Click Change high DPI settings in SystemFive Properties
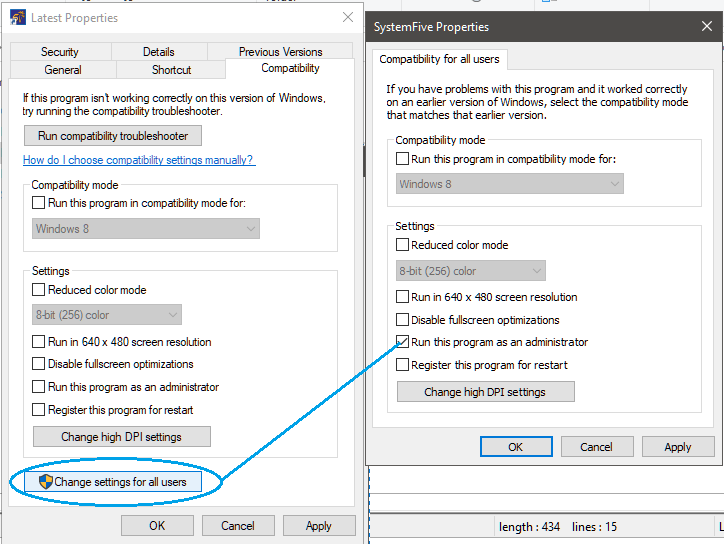724x544 pixels. [486, 392]
